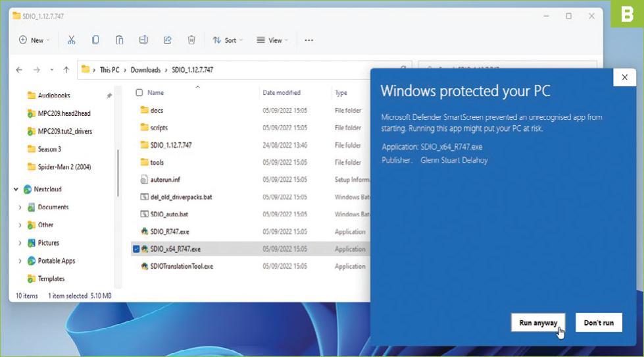Open Spider-Man 2 (2004) in the sidebar
This screenshot has width=644, height=357.
click(x=64, y=167)
